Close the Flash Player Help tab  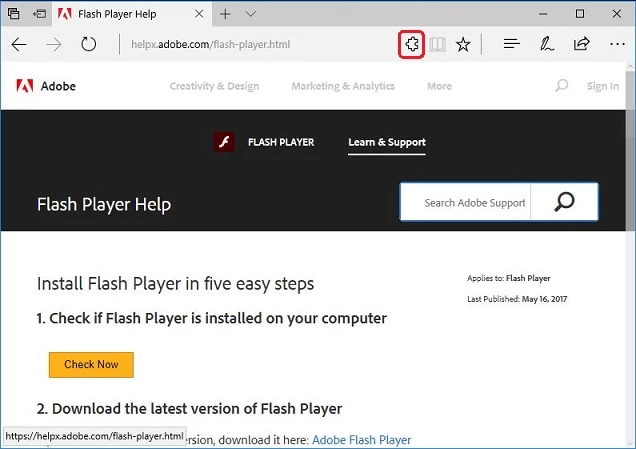(199, 14)
